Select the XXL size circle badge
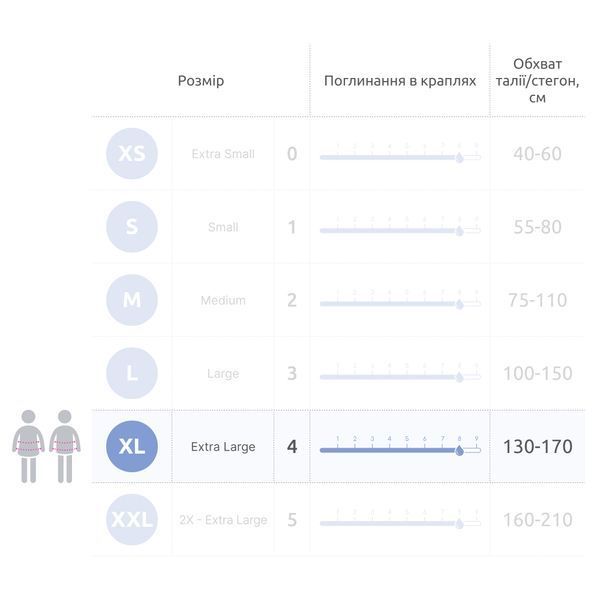Image resolution: width=600 pixels, height=600 pixels. pyautogui.click(x=132, y=520)
